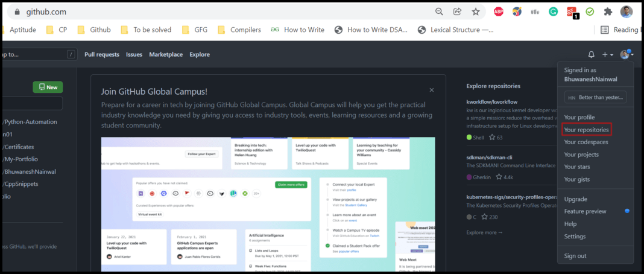This screenshot has height=274, width=644.
Task: Open the Aptitude bookmark folder
Action: pos(19,30)
